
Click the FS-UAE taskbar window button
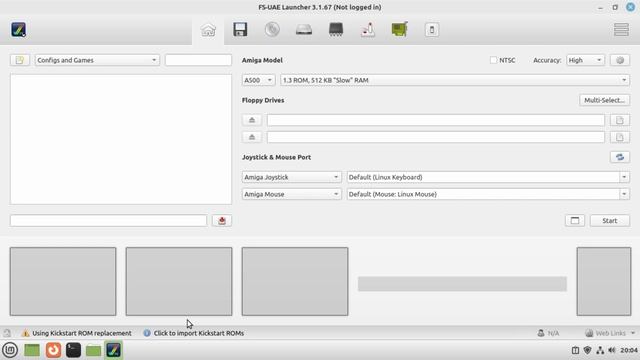pos(113,350)
